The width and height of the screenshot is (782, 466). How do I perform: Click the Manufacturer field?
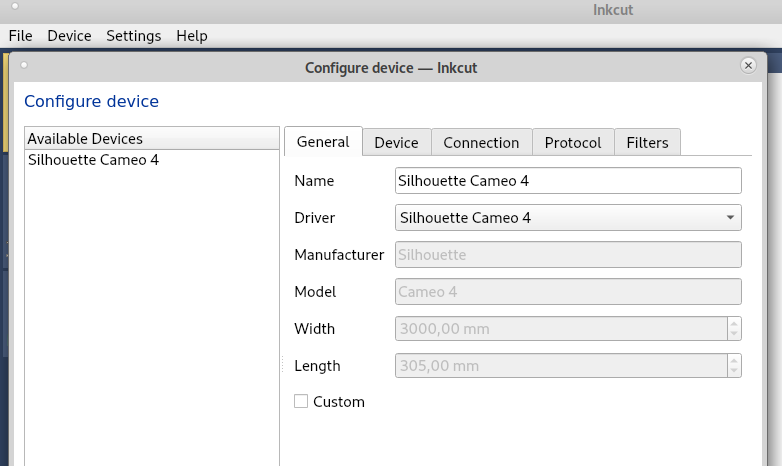568,255
